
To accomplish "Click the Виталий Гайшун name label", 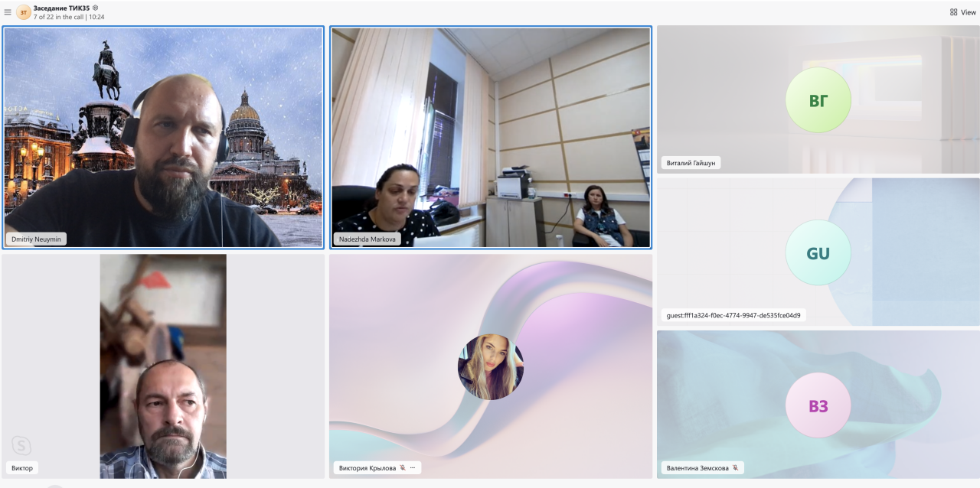I will 691,163.
